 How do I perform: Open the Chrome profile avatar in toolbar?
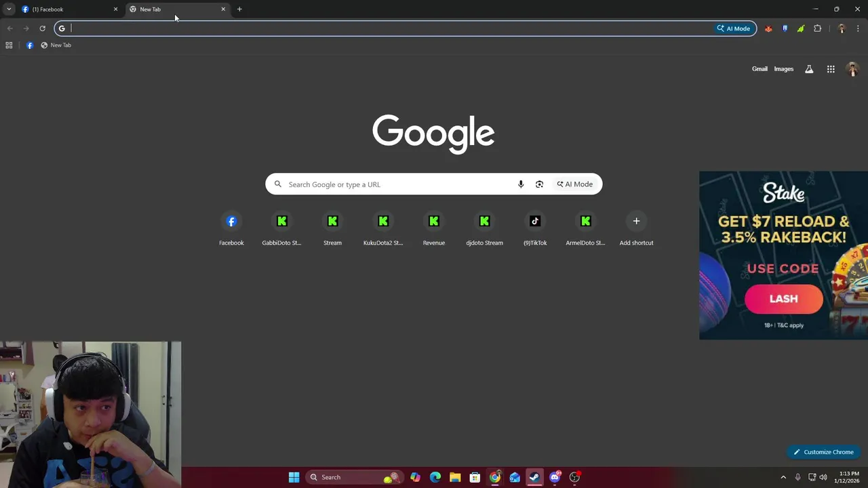tap(842, 28)
